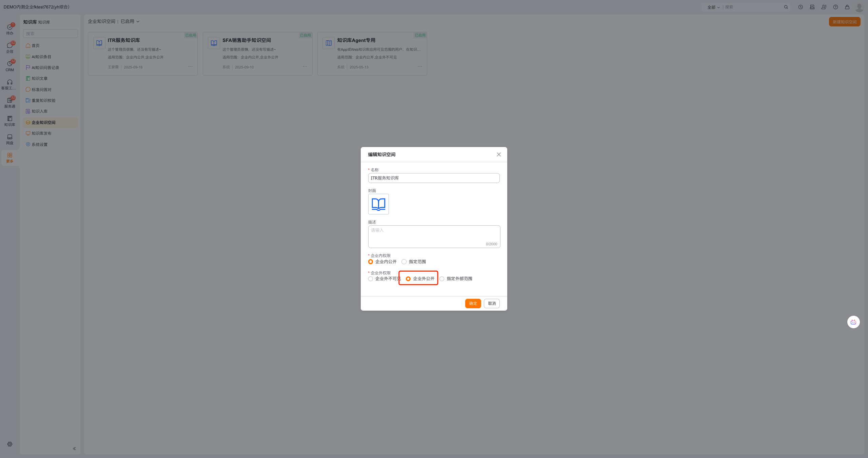Open more options on ITR服务知识库 card
This screenshot has width=868, height=458.
(x=191, y=66)
